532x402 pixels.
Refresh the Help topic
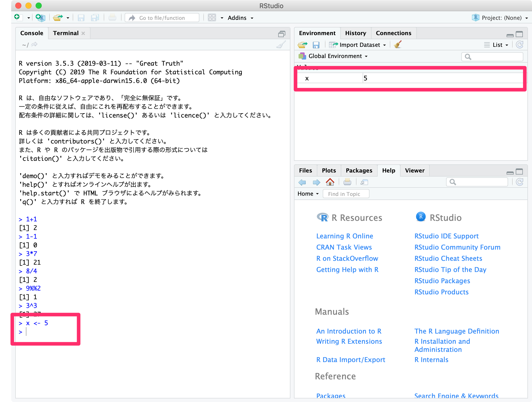tap(520, 182)
